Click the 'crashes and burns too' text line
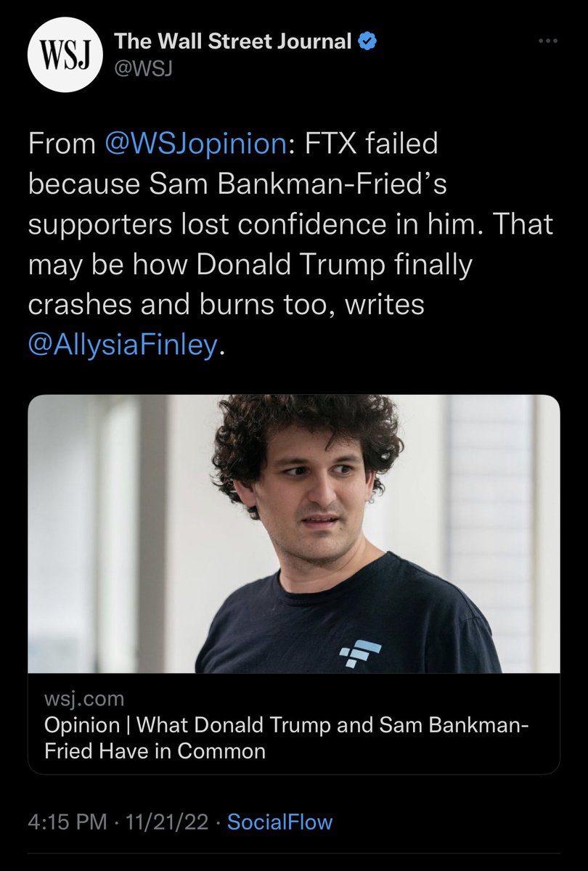Image resolution: width=588 pixels, height=871 pixels. tap(225, 306)
